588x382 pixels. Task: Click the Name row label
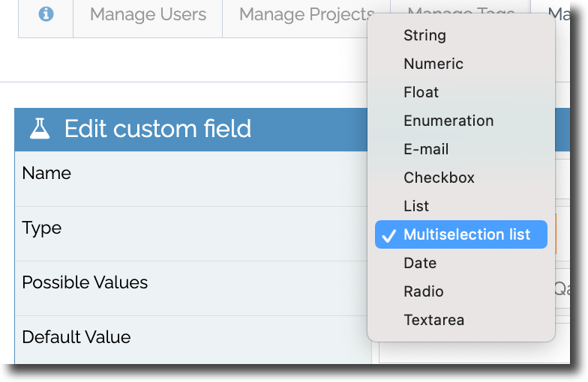click(46, 173)
